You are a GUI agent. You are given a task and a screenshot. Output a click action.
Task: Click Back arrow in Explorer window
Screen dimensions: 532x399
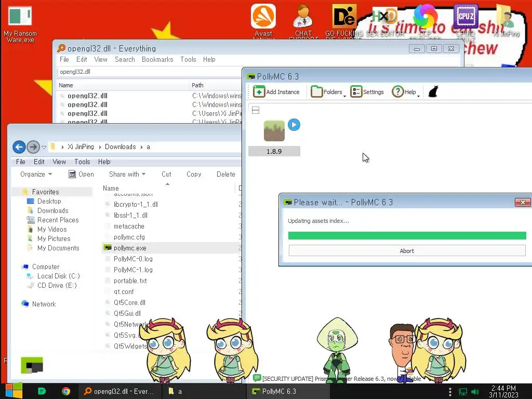pos(19,147)
